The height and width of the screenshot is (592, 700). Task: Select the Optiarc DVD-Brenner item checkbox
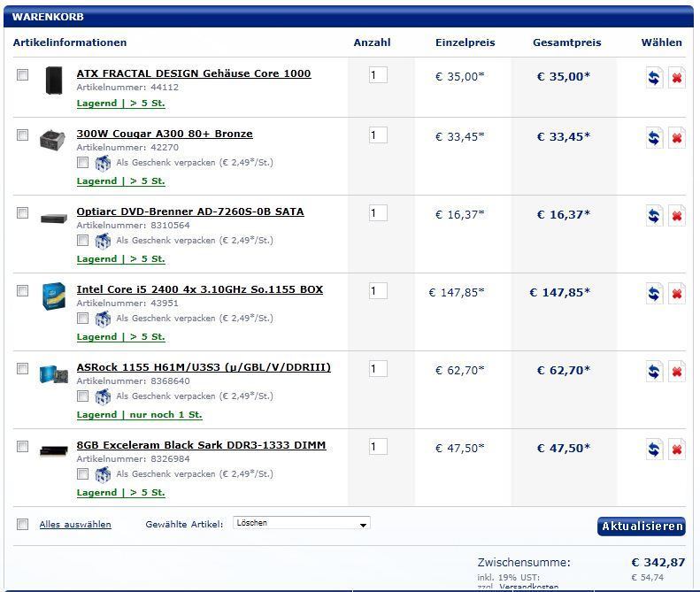[22, 213]
